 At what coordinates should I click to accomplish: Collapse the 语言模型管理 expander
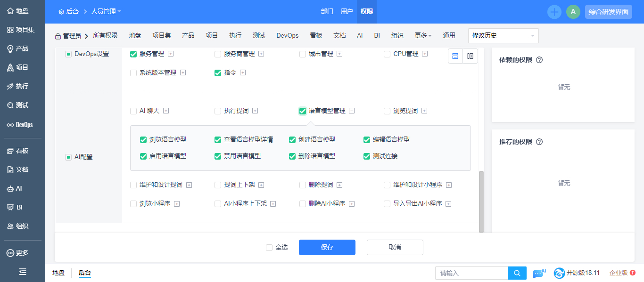coord(352,111)
